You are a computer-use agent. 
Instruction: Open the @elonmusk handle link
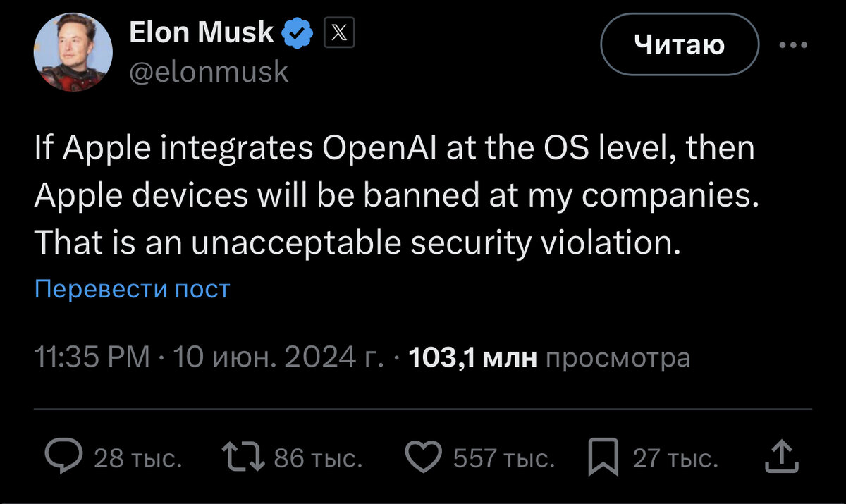(209, 71)
